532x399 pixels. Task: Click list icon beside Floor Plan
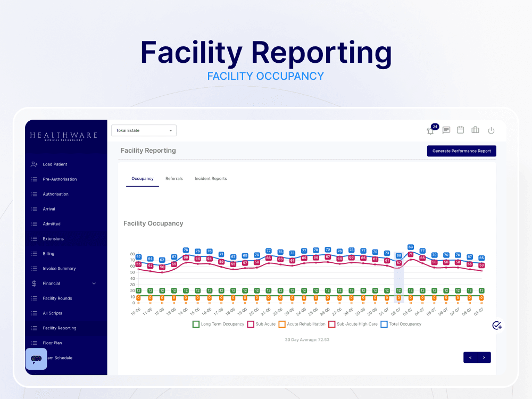coord(34,343)
